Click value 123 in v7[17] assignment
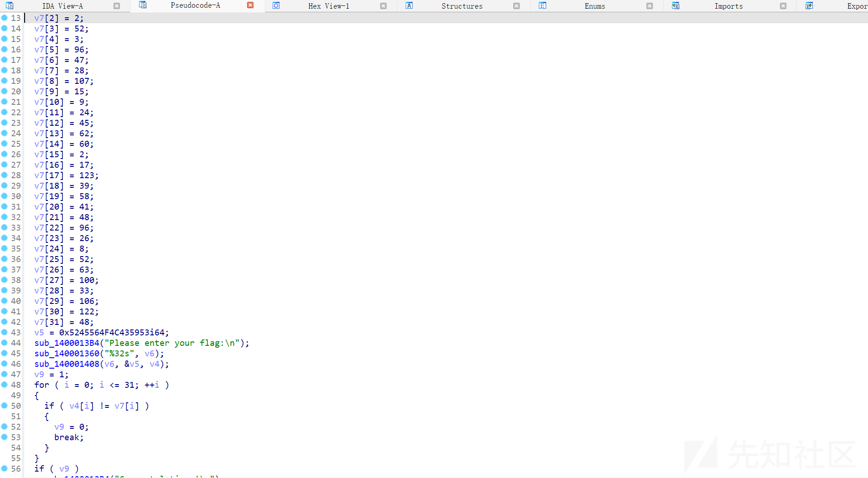This screenshot has height=478, width=868. (87, 175)
